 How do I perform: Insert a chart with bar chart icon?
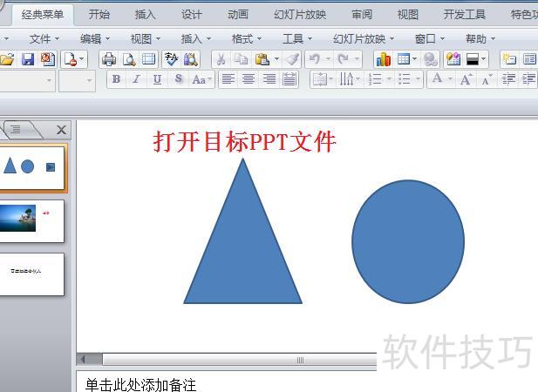pyautogui.click(x=384, y=59)
